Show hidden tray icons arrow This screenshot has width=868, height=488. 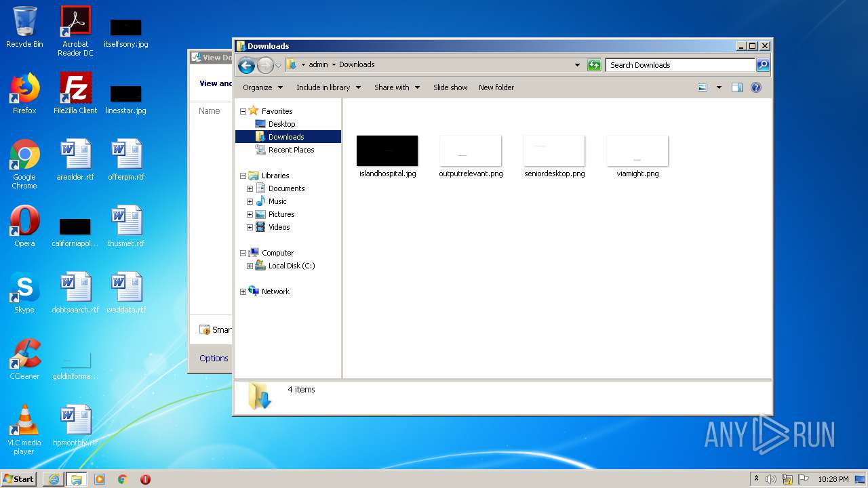[x=756, y=479]
